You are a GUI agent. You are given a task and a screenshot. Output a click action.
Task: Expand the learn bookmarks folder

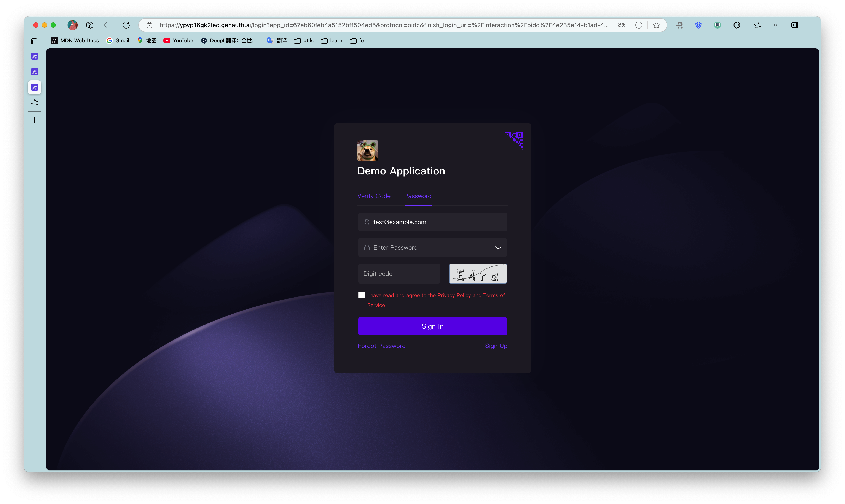coord(331,41)
